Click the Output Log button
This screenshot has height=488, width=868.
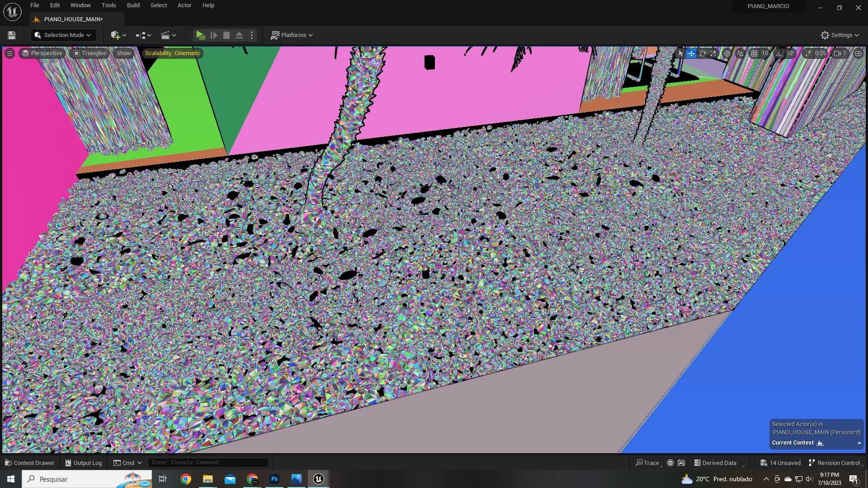(x=84, y=463)
